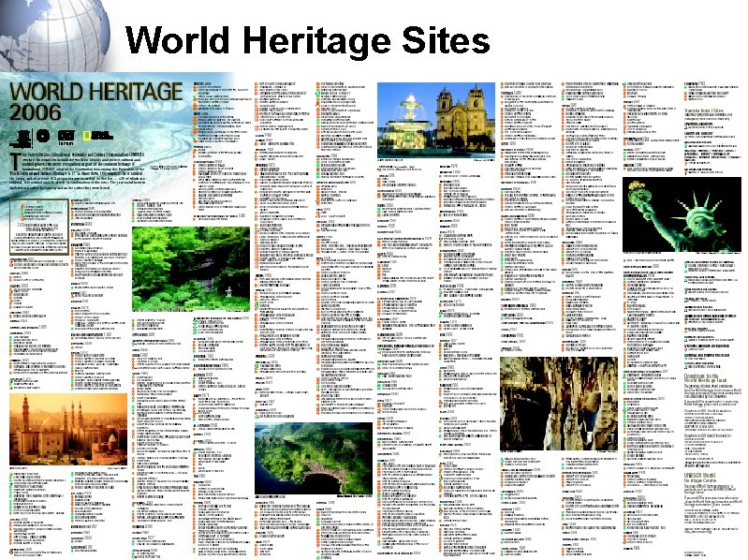Click the boxed legend key on poster
This screenshot has width=748, height=560.
click(39, 227)
